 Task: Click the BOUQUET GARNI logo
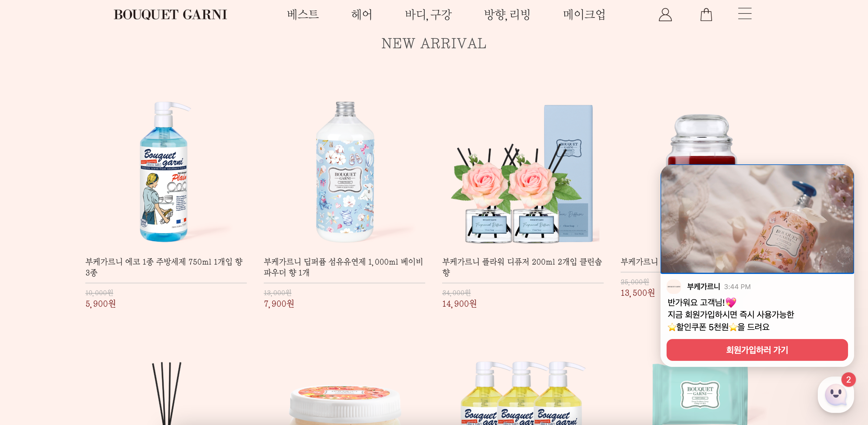tap(171, 15)
